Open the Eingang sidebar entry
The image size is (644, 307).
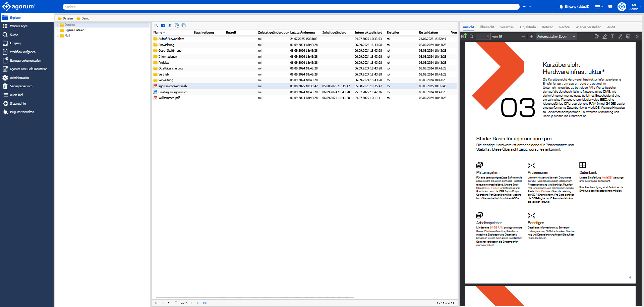pyautogui.click(x=27, y=43)
